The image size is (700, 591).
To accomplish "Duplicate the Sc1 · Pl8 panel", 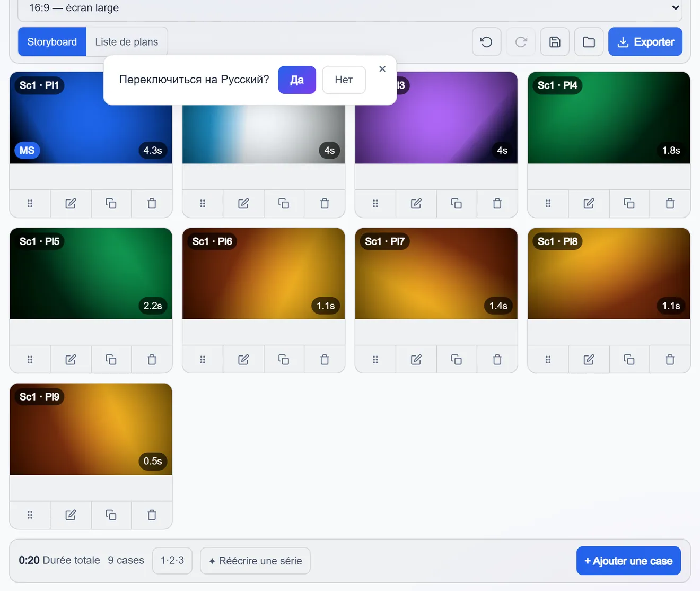I will [629, 360].
